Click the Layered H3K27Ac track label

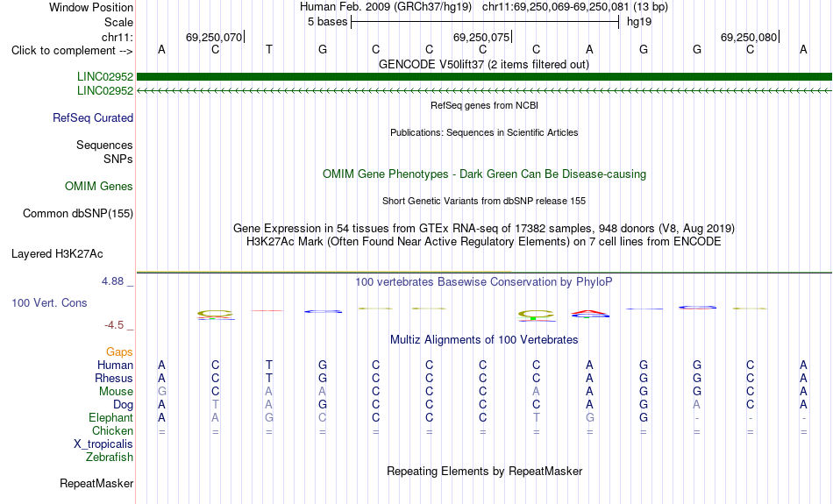pyautogui.click(x=57, y=254)
